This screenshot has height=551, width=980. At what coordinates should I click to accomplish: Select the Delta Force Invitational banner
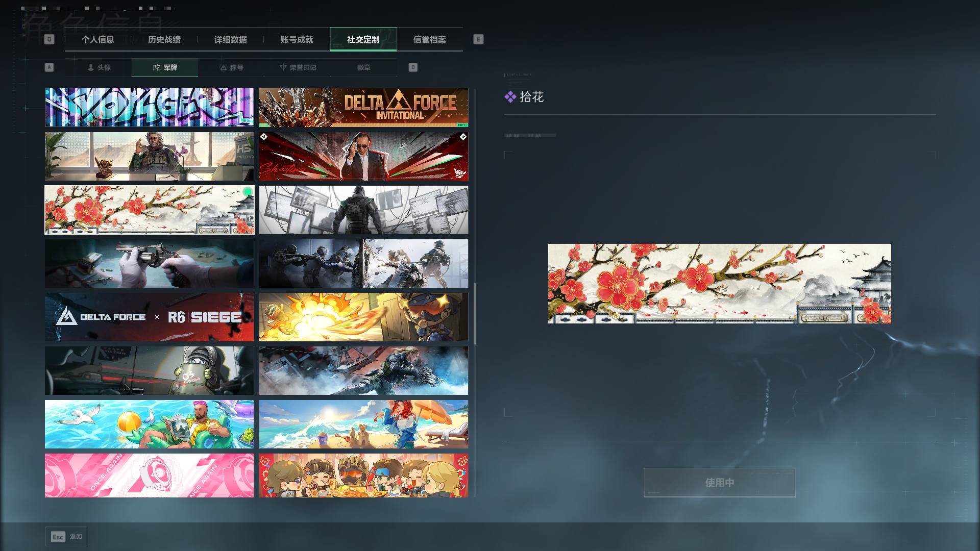point(363,108)
